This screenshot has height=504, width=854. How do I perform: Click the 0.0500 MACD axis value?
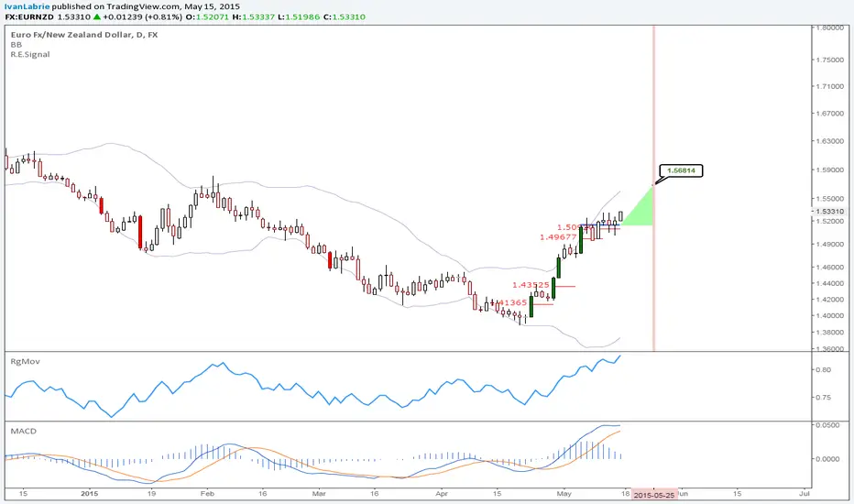827,425
